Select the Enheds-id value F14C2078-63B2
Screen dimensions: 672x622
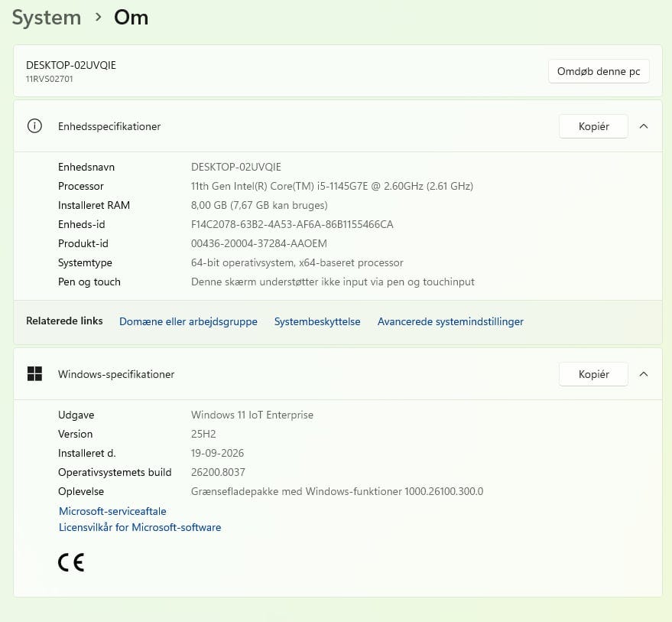pyautogui.click(x=292, y=224)
